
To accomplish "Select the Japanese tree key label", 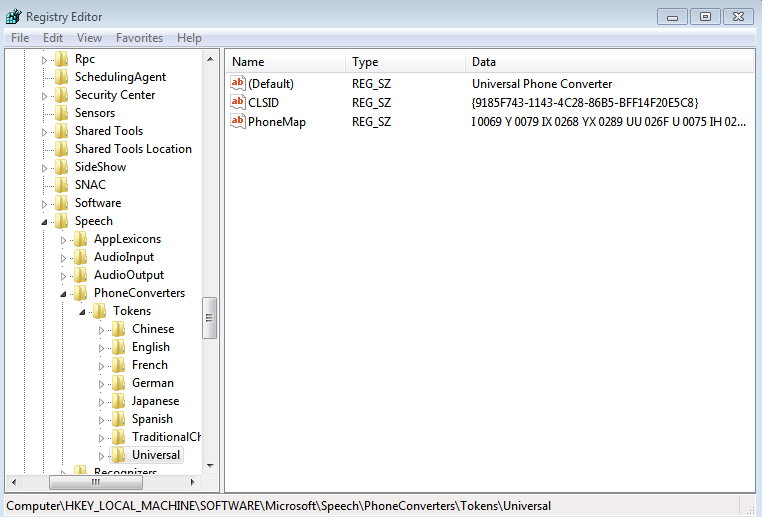I will pyautogui.click(x=156, y=401).
